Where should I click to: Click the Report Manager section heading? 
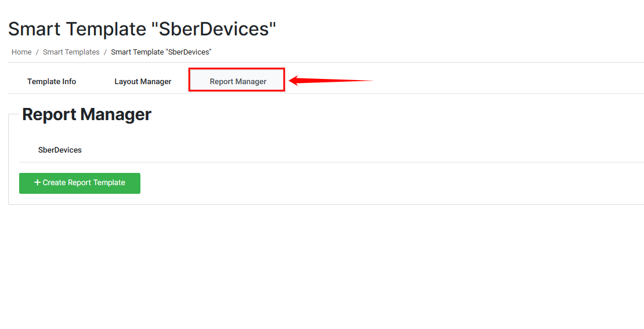(x=86, y=114)
